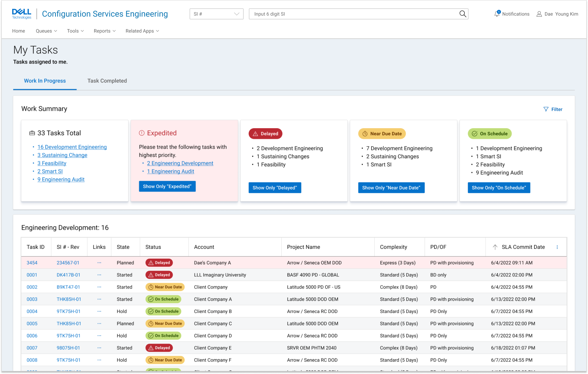This screenshot has width=588, height=374.
Task: Click the search magnifier icon
Action: pyautogui.click(x=463, y=14)
